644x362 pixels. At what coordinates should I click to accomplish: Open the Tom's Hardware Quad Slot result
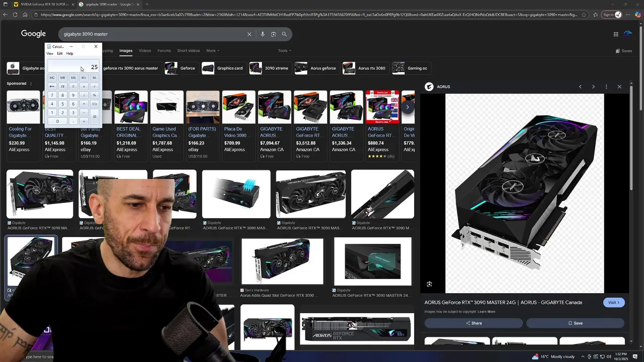point(282,268)
